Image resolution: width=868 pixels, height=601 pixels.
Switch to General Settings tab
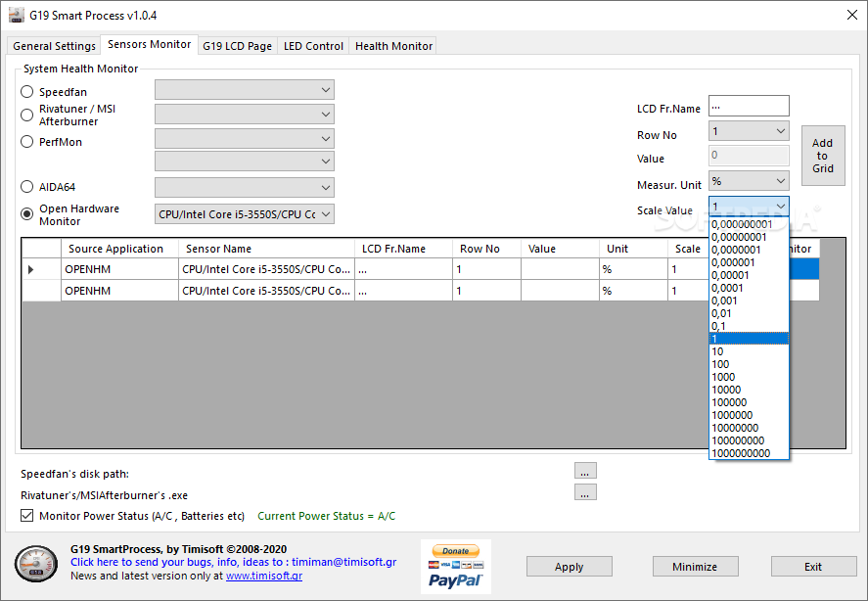coord(54,46)
